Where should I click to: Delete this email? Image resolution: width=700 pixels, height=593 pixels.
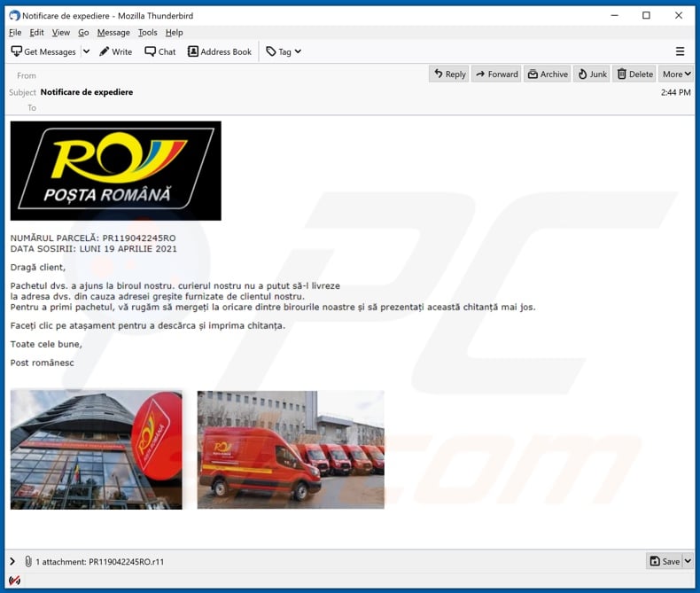pyautogui.click(x=634, y=74)
